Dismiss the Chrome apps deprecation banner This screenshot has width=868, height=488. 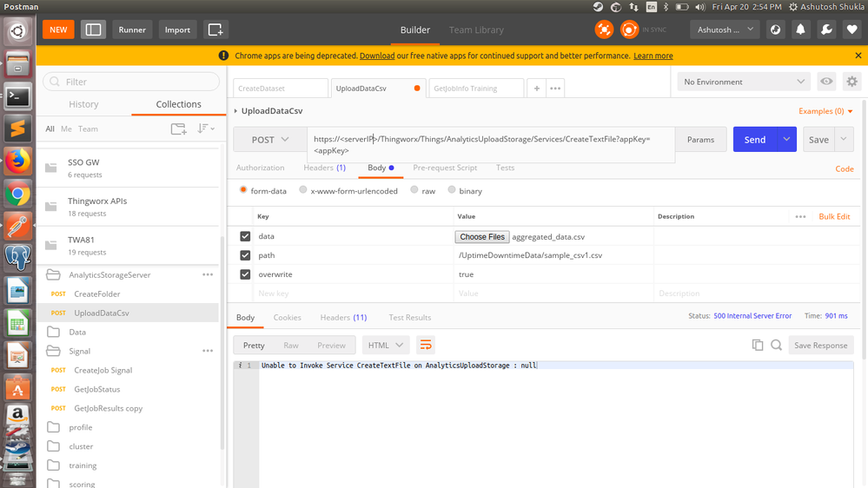pyautogui.click(x=858, y=56)
